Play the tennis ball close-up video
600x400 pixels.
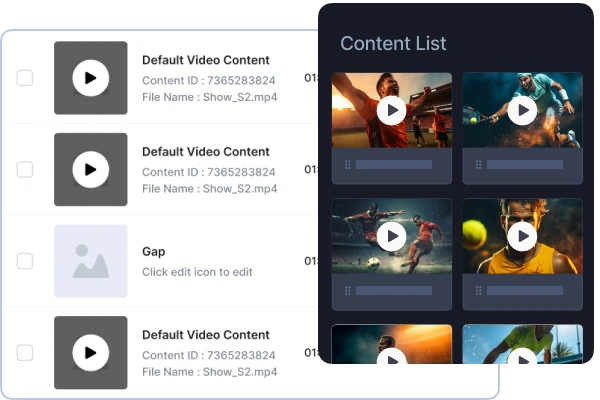point(522,236)
